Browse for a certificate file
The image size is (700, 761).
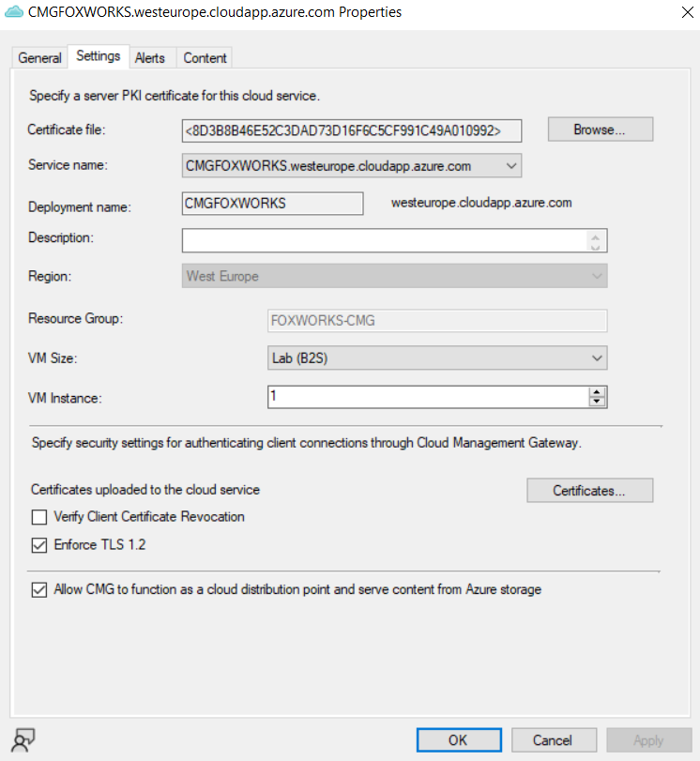(600, 129)
